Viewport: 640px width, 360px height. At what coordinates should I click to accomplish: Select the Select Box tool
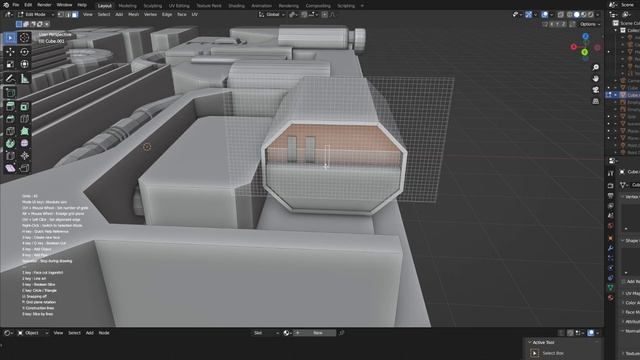pos(10,38)
